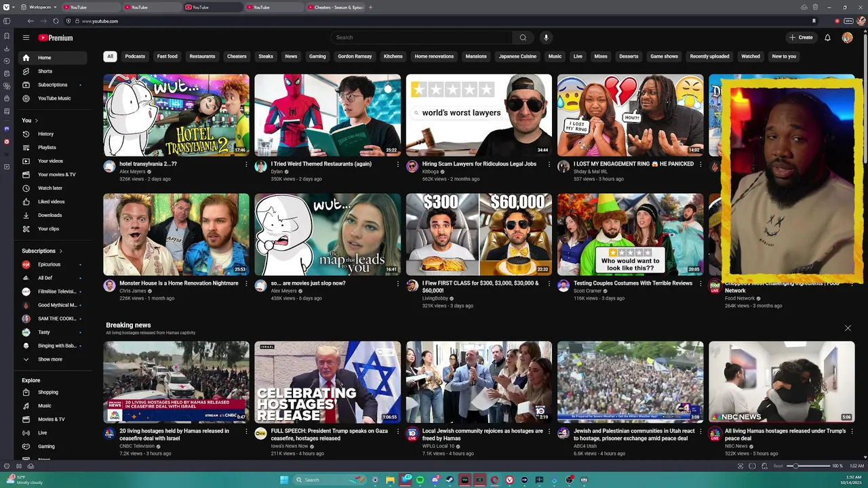Select the Recently uploaded chip
This screenshot has width=868, height=488.
[709, 56]
